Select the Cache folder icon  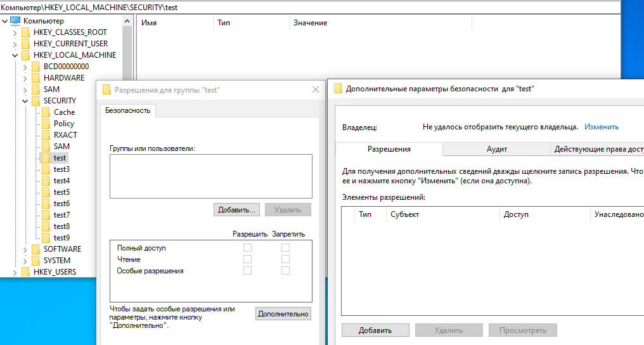tap(46, 112)
